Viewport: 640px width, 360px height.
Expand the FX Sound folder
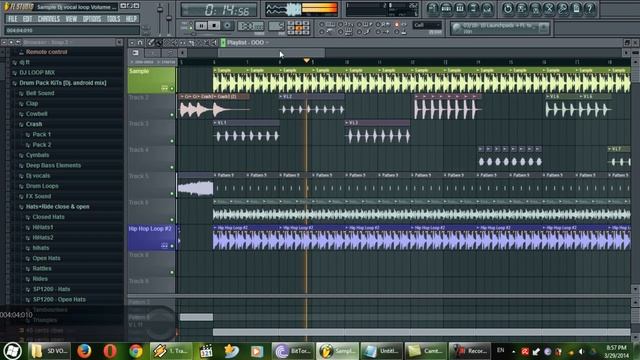coord(38,196)
